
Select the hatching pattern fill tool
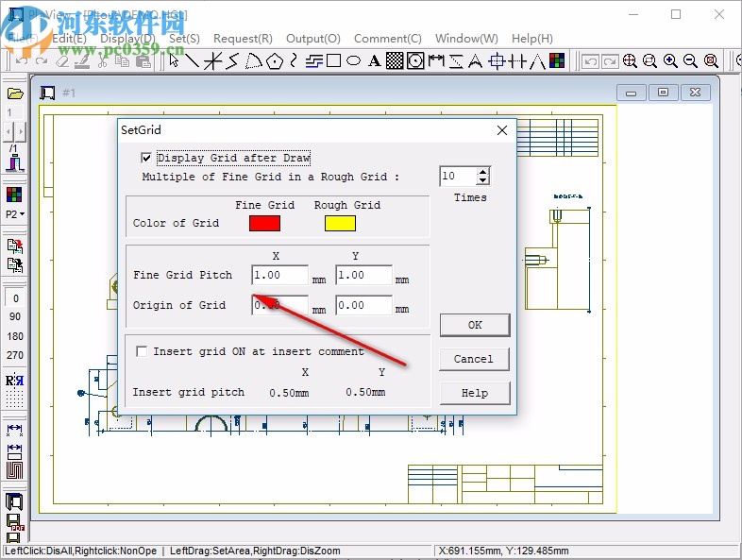395,60
